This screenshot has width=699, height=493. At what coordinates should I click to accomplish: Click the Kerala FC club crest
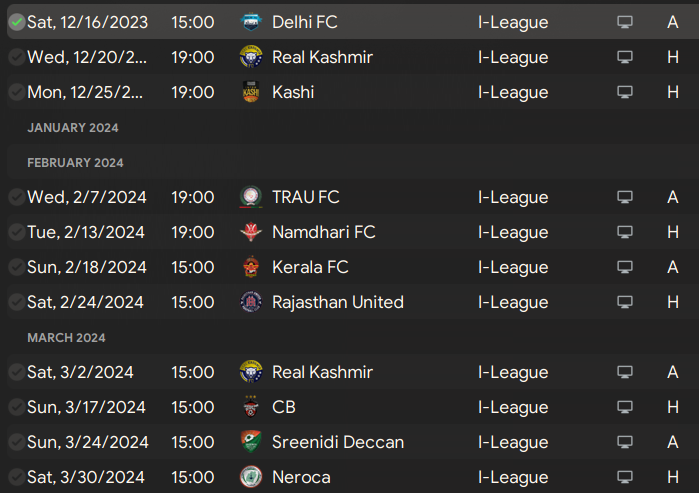251,267
